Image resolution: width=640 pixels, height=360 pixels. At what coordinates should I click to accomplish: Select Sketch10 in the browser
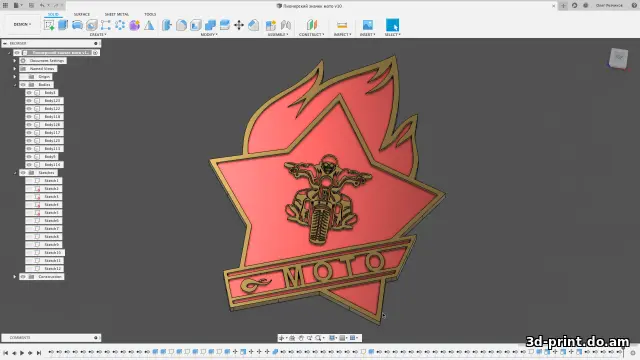click(x=53, y=253)
